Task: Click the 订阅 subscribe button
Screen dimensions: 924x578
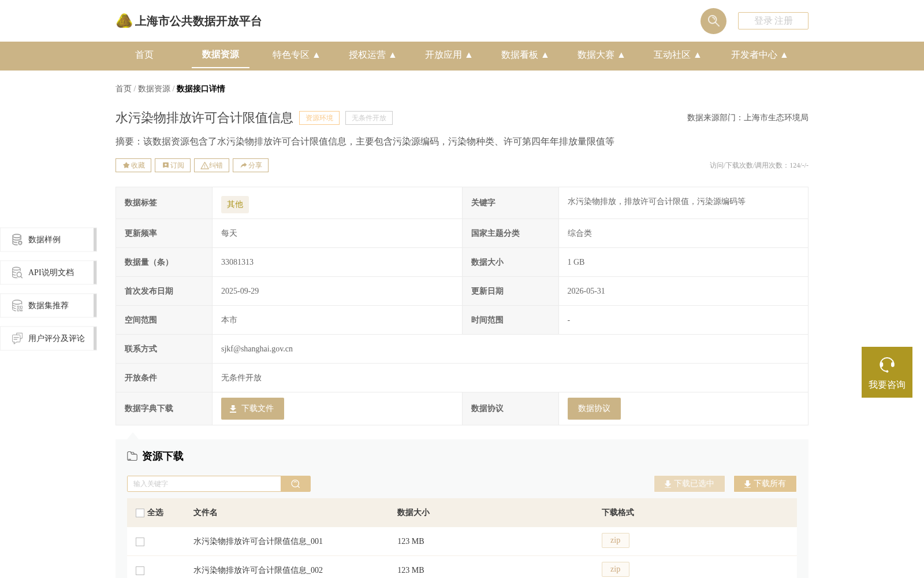Action: click(x=173, y=165)
